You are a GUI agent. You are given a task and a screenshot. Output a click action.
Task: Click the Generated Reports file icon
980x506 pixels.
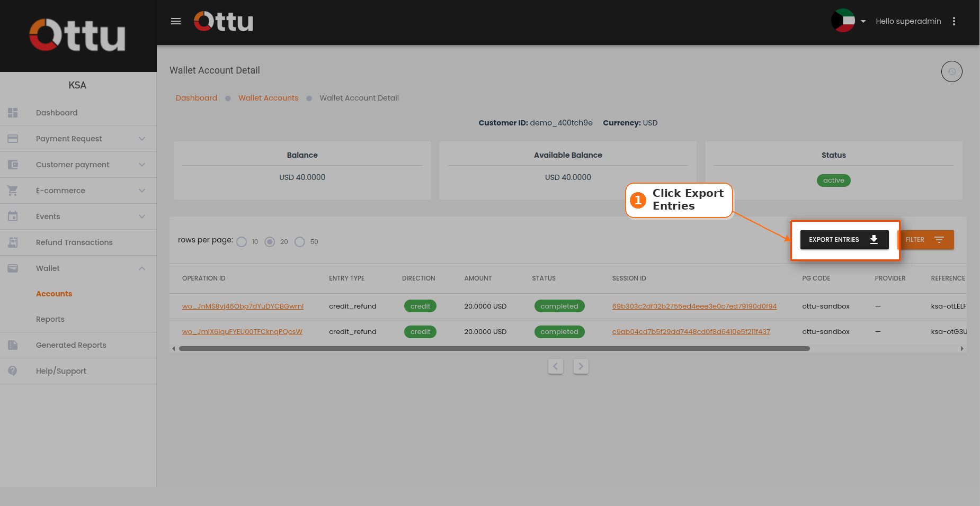click(x=13, y=345)
